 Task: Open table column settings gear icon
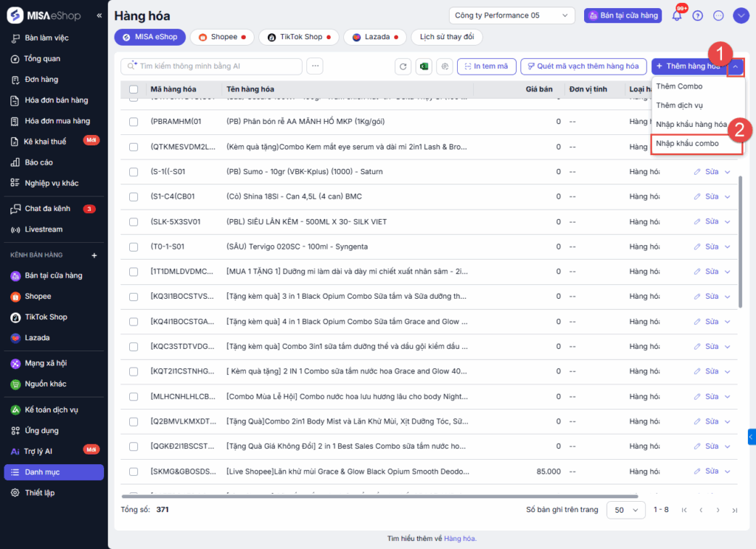[x=445, y=66]
